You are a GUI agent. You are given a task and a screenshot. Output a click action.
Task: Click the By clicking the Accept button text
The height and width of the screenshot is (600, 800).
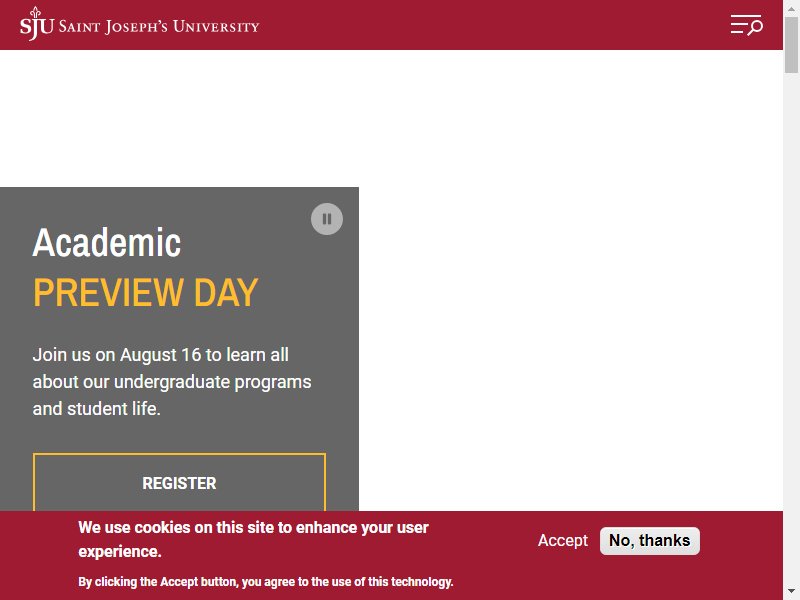click(x=265, y=582)
